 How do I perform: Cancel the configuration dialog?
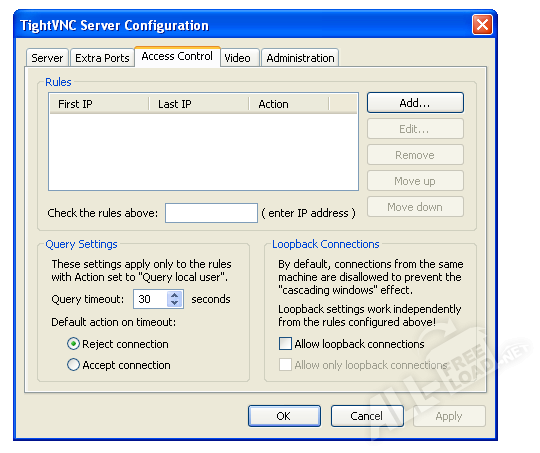pyautogui.click(x=367, y=416)
